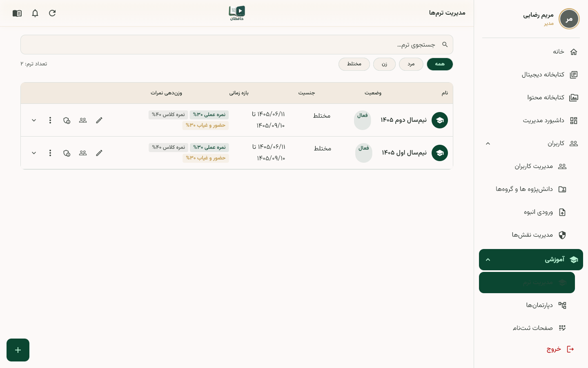Open notifications with the bell icon
This screenshot has height=368, width=588.
35,13
